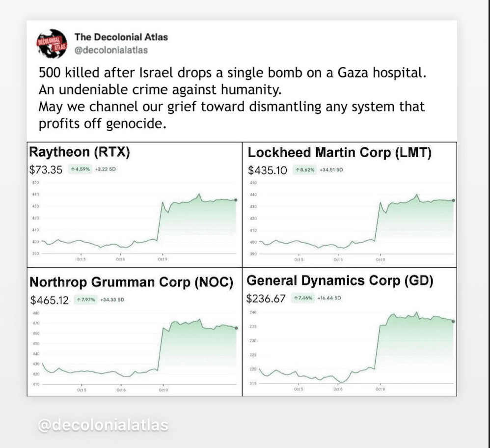Click the @decolonialatlas handle under the name
Image resolution: width=490 pixels, height=448 pixels.
coord(111,50)
